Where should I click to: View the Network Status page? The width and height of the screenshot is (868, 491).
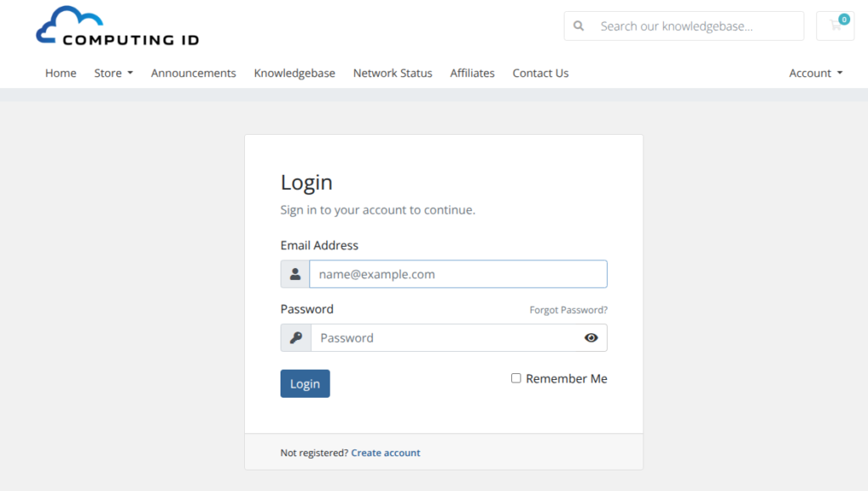tap(392, 73)
